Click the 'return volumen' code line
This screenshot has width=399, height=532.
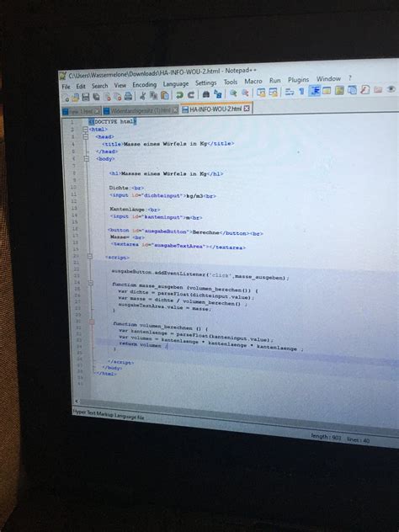pos(143,345)
